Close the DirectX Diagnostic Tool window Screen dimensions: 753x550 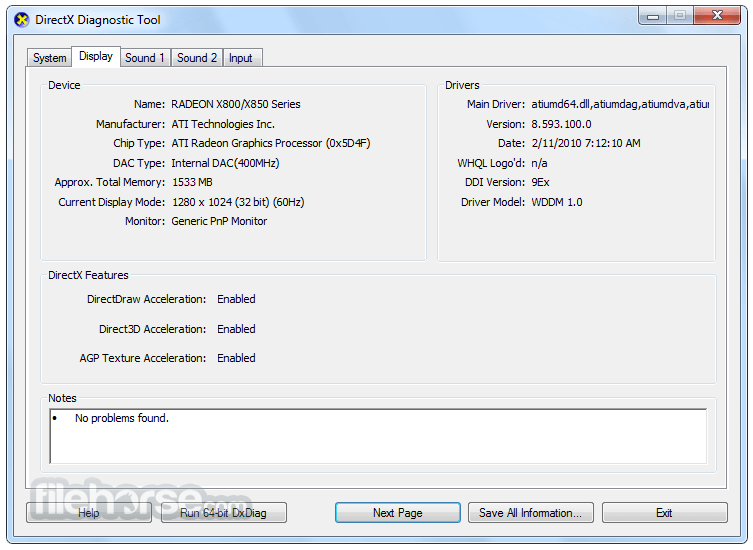pos(717,16)
